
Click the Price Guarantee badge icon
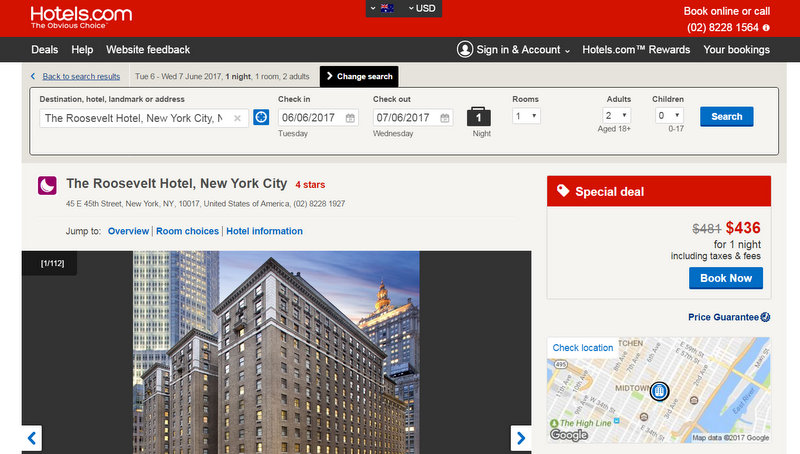(765, 317)
